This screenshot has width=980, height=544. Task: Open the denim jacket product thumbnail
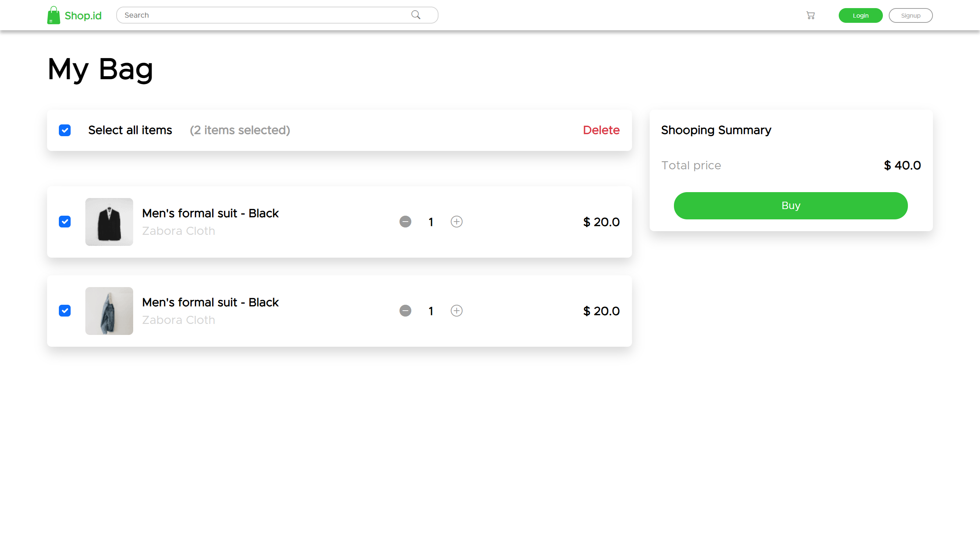click(x=109, y=311)
